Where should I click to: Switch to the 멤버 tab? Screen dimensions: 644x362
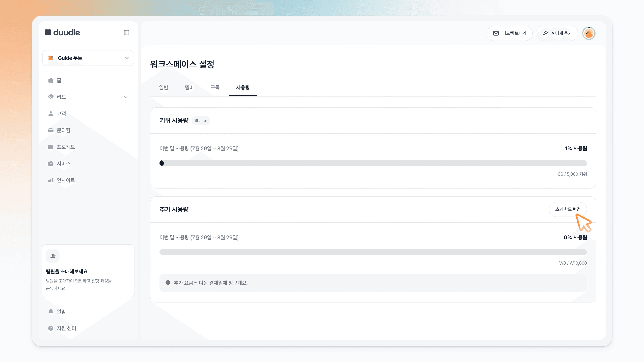click(189, 87)
